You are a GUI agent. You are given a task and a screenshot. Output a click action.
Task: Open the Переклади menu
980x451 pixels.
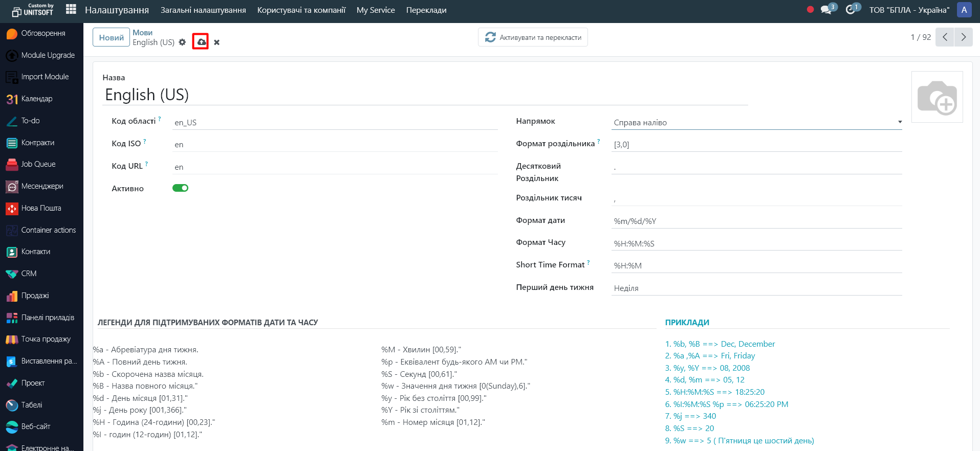click(426, 10)
